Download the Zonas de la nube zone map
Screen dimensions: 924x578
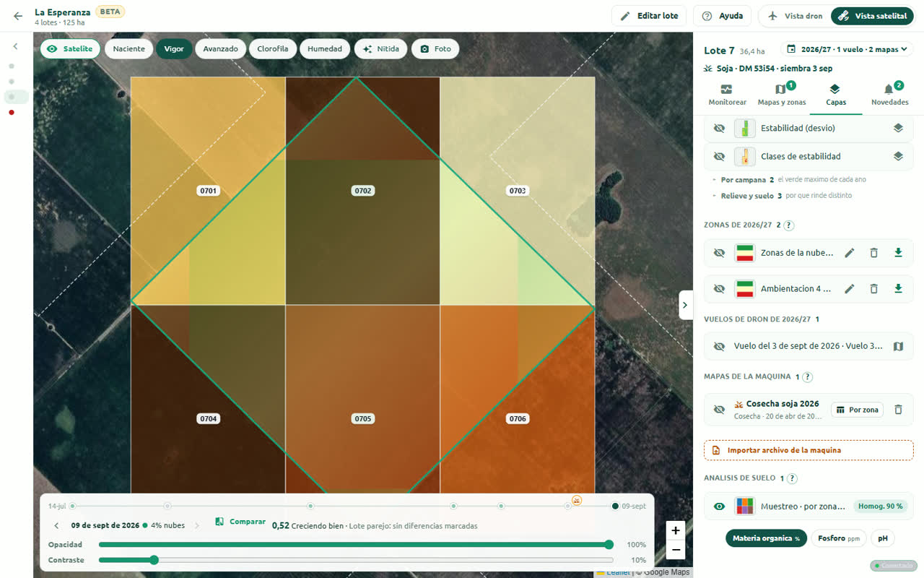898,253
